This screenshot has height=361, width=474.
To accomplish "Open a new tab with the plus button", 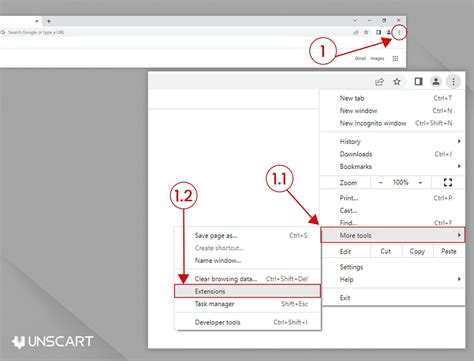I will click(49, 21).
